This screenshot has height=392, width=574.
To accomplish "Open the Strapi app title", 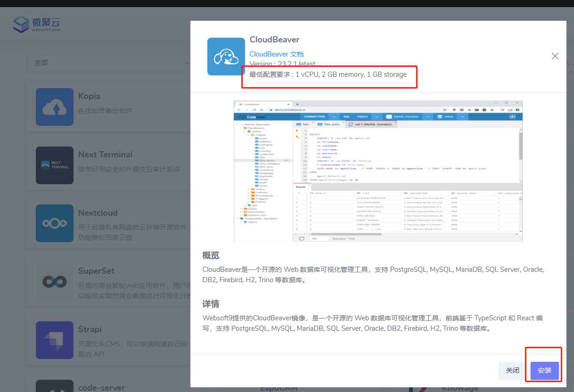I will click(90, 329).
